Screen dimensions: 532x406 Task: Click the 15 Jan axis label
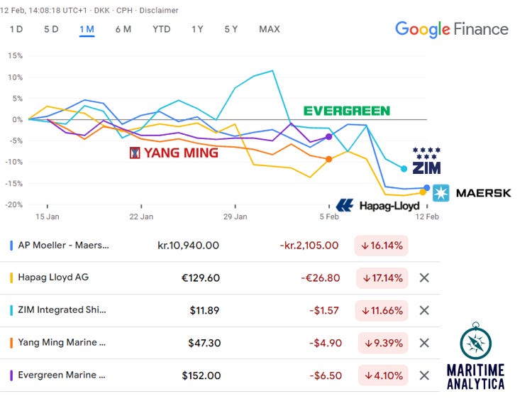[48, 216]
